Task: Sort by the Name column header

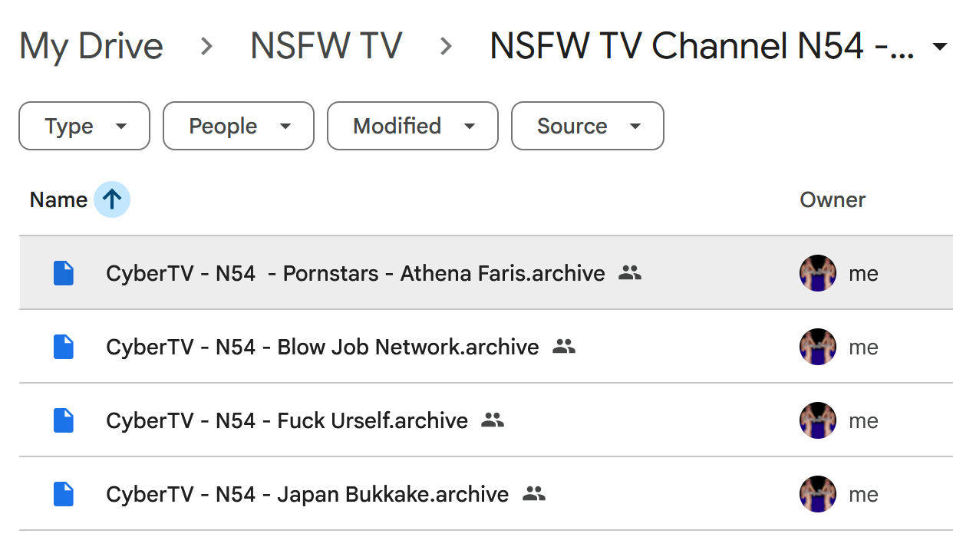Action: click(x=58, y=200)
